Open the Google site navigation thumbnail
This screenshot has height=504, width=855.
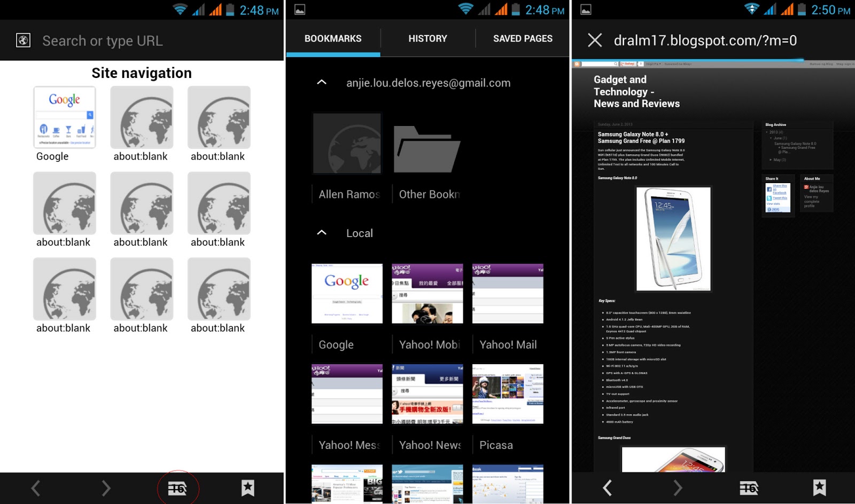coord(65,117)
